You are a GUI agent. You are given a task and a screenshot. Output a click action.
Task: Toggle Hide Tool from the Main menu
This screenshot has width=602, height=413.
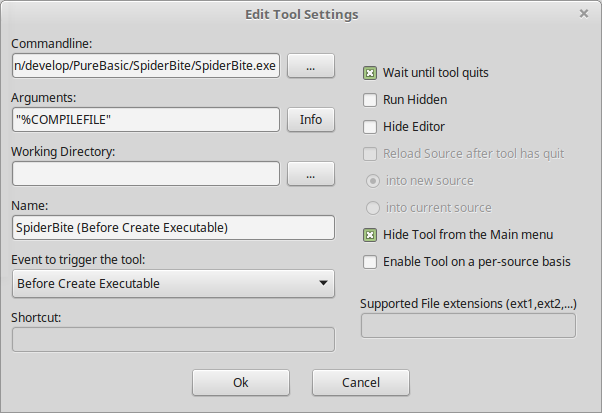click(x=370, y=235)
